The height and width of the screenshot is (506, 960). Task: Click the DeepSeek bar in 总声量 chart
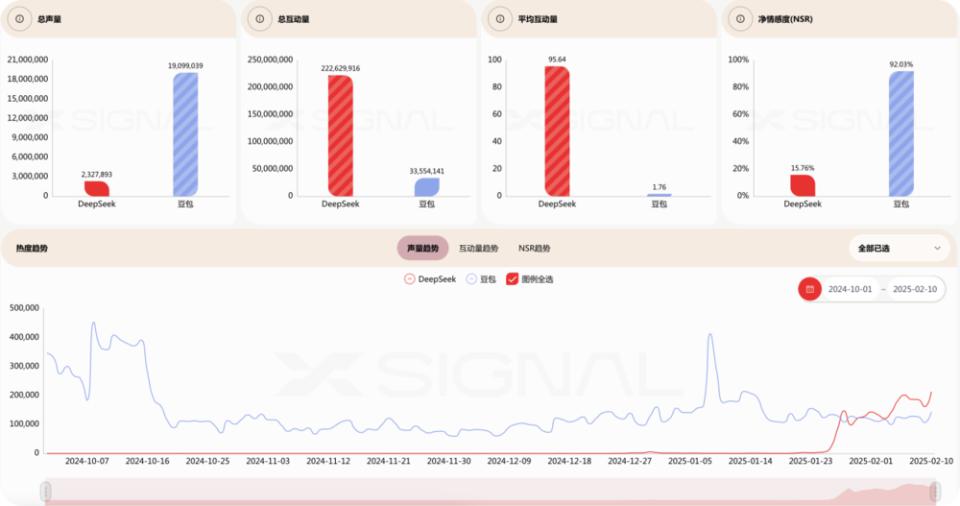click(x=97, y=189)
